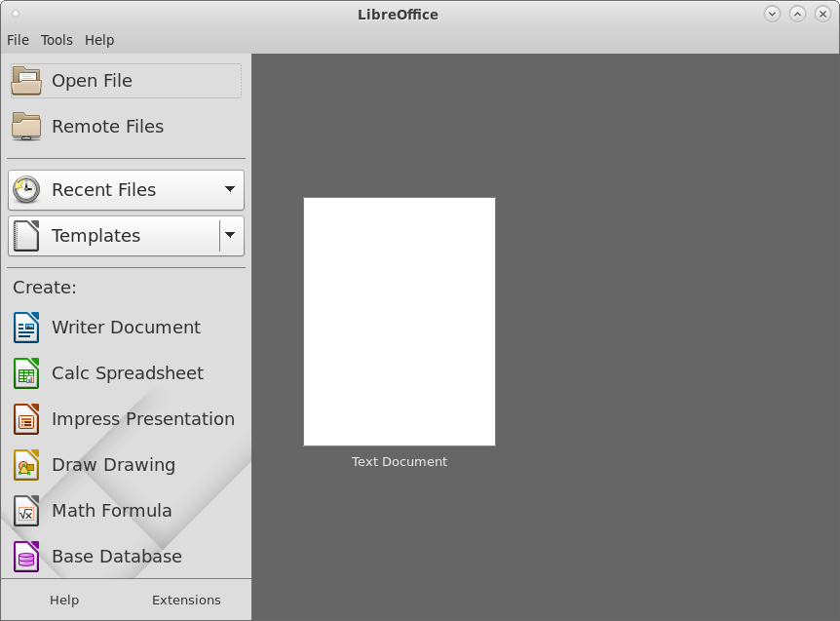This screenshot has width=840, height=621.
Task: Click the Writer Document label text
Action: coord(126,328)
